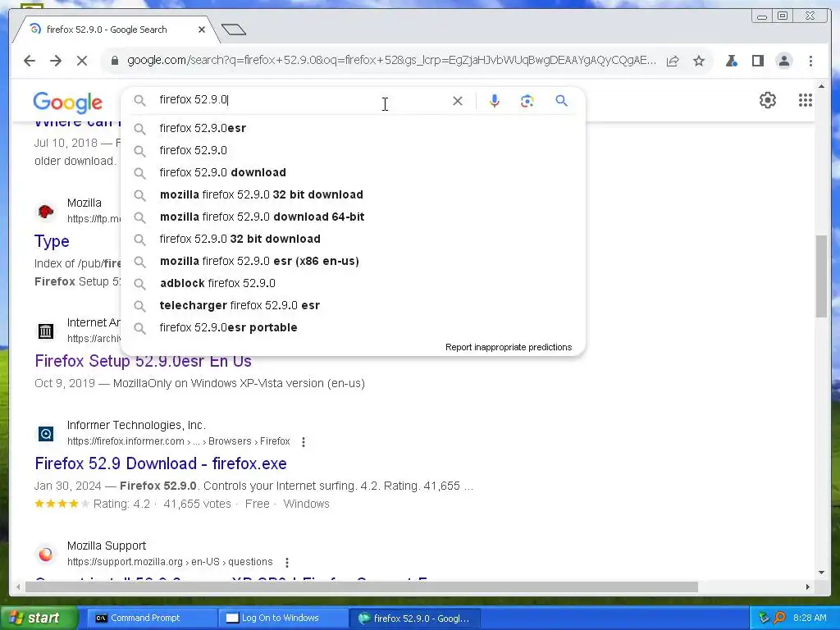Click the Mozilla ftp result favicon
This screenshot has height=630, width=840.
(46, 211)
